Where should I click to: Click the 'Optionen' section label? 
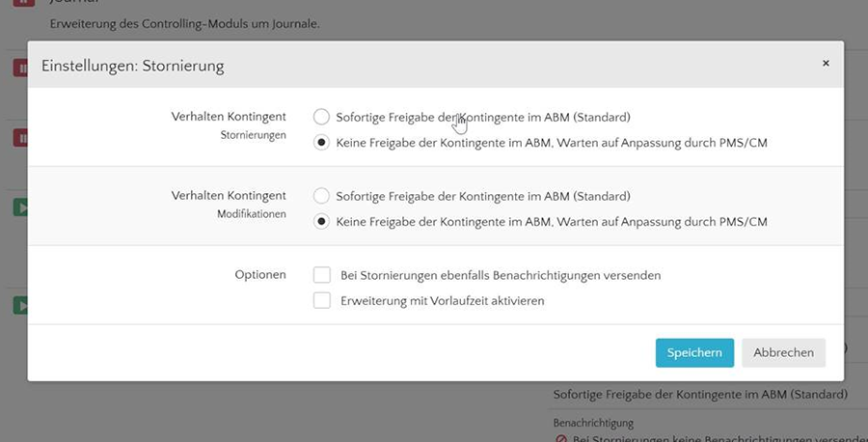coord(260,275)
